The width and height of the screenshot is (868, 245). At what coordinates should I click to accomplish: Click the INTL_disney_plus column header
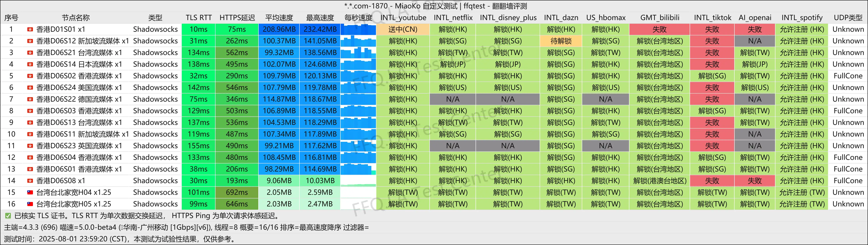(508, 18)
